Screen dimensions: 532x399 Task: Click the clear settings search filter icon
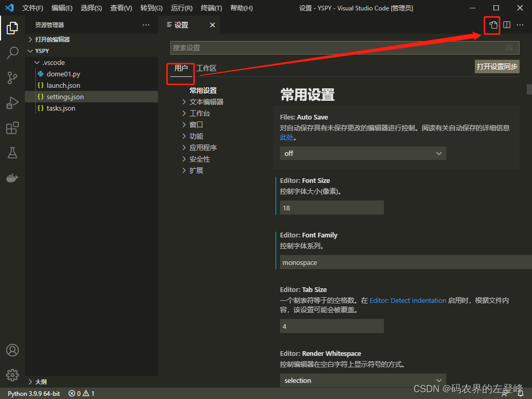point(509,48)
